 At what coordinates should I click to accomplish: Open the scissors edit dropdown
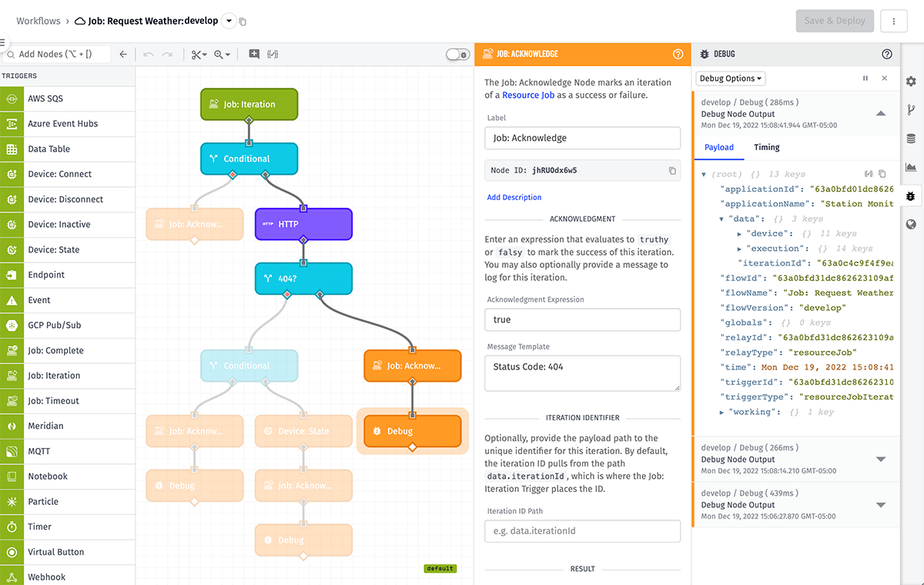[199, 55]
